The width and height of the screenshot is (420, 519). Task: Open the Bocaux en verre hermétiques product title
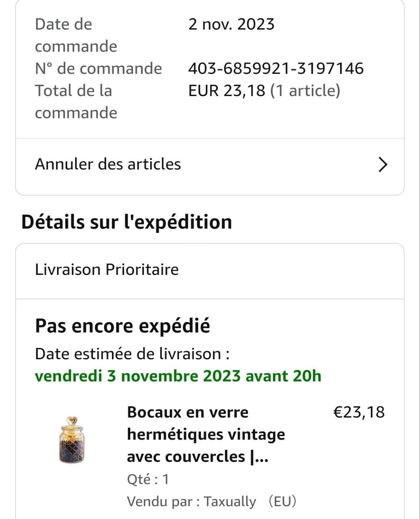click(x=206, y=434)
